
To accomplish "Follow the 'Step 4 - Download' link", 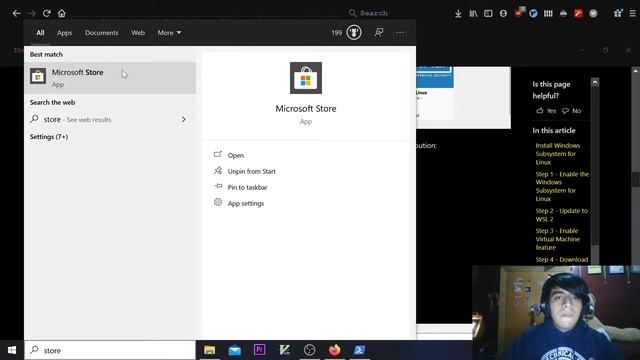I will [562, 260].
